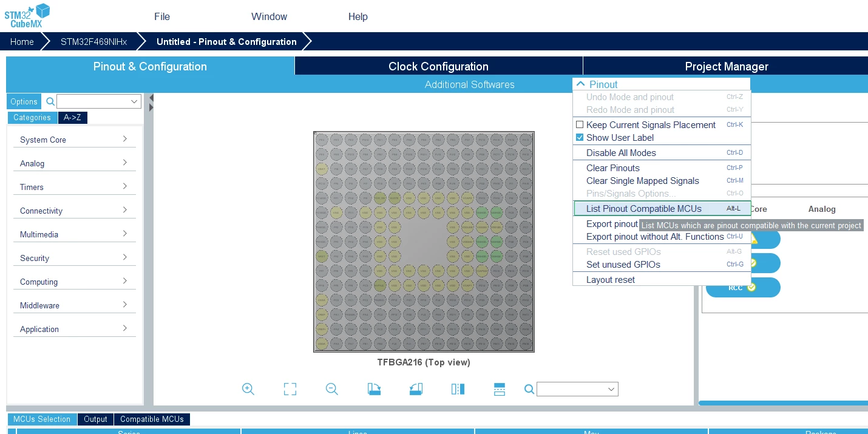The image size is (868, 434).
Task: Open the Help menu
Action: click(x=358, y=16)
